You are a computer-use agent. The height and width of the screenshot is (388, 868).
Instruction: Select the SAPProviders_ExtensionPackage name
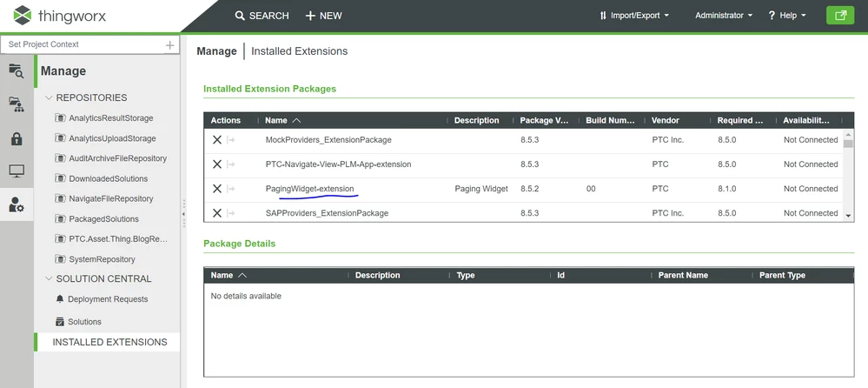coord(327,213)
